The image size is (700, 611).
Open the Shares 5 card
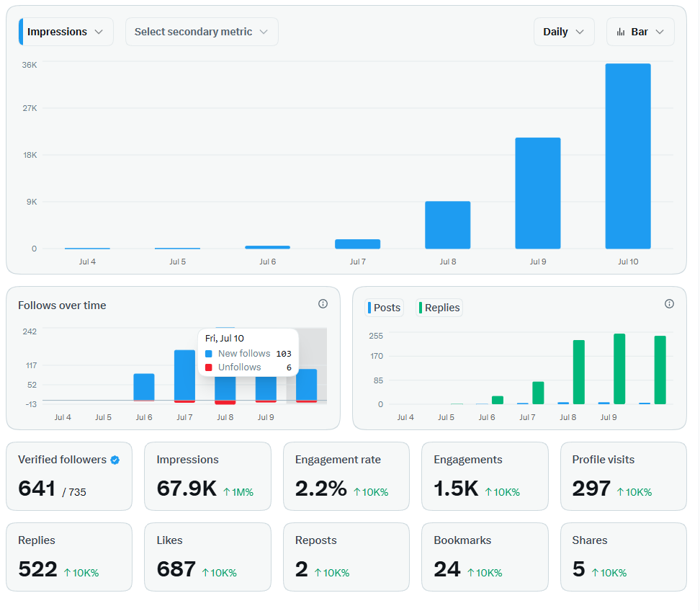[x=624, y=557]
